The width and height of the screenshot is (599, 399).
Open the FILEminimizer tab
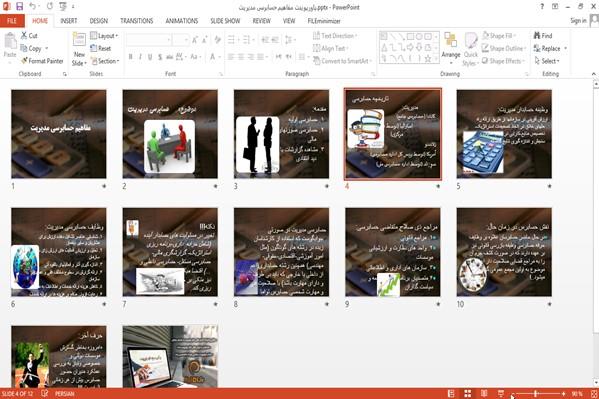[324, 21]
